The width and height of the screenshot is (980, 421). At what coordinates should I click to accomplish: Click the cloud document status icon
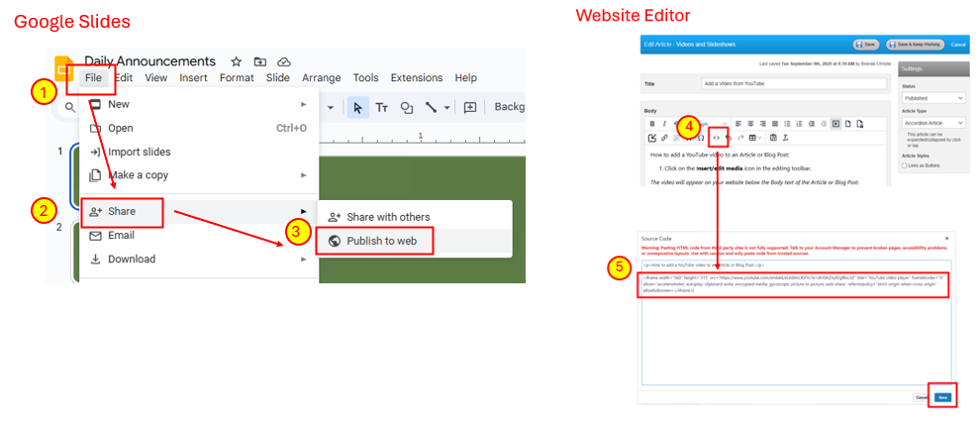[284, 61]
